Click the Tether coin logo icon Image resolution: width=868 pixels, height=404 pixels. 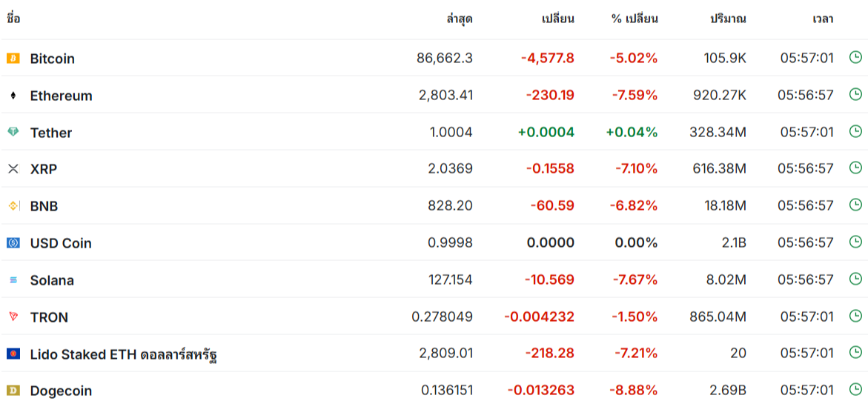pos(13,132)
